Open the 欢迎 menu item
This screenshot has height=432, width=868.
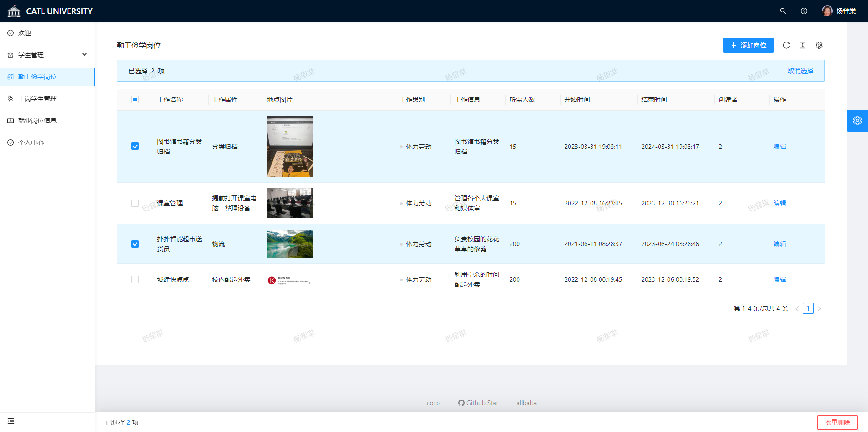[47, 33]
